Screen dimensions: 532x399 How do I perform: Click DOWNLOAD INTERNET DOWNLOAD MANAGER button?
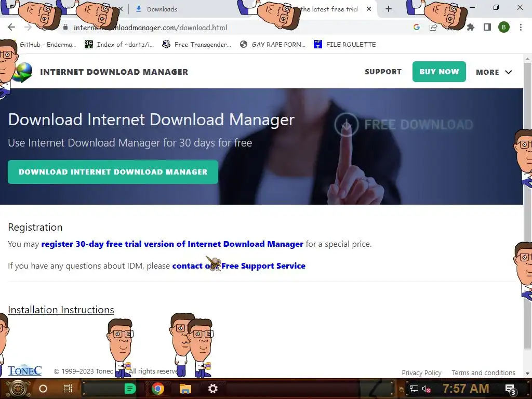(x=113, y=171)
